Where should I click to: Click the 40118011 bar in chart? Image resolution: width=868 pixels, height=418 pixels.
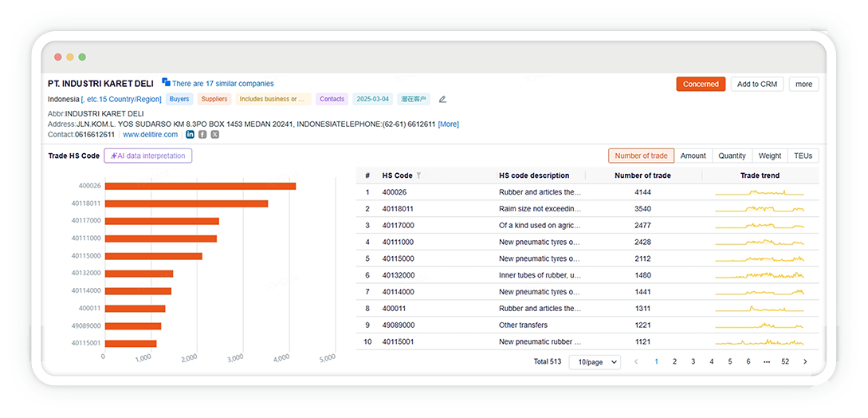pyautogui.click(x=187, y=203)
